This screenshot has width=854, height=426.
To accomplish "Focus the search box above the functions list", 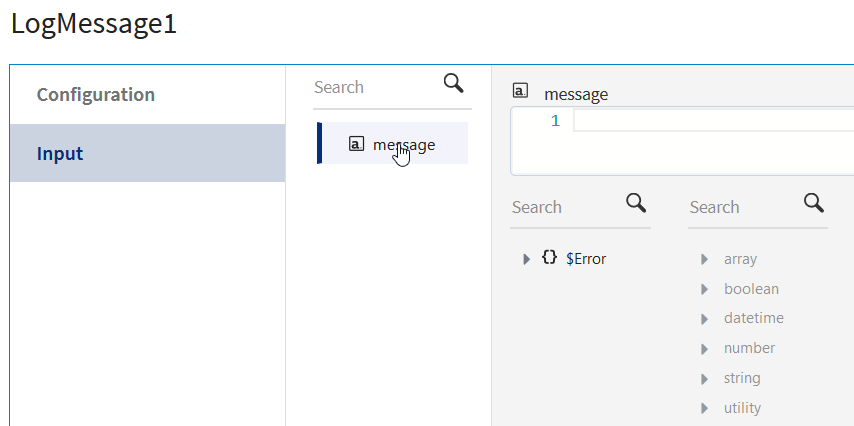I will [x=742, y=207].
